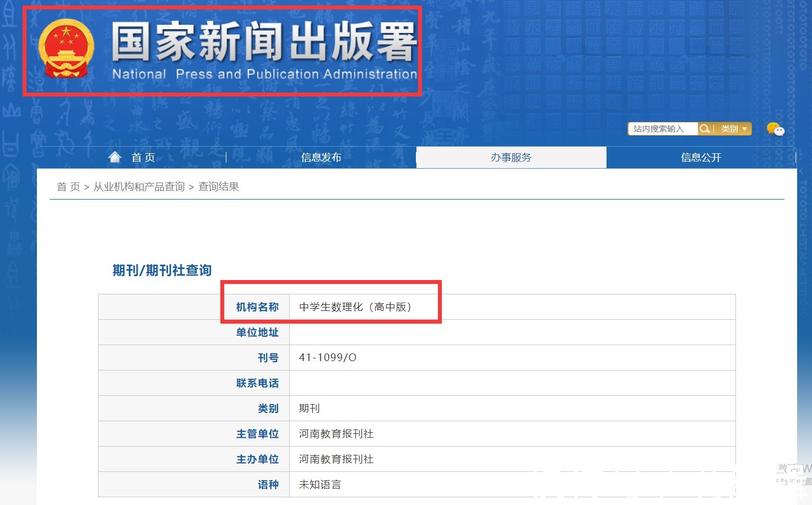Click the house icon beside 首页

115,158
